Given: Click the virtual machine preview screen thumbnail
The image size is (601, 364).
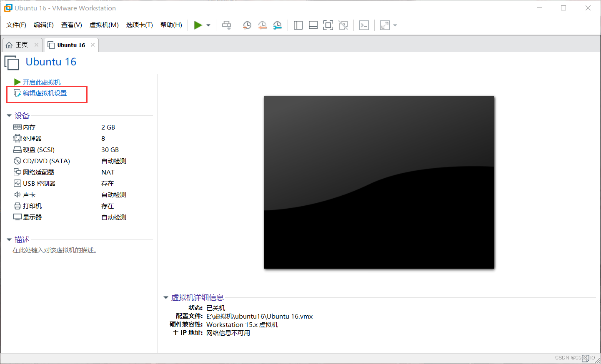Looking at the screenshot, I should coord(379,182).
